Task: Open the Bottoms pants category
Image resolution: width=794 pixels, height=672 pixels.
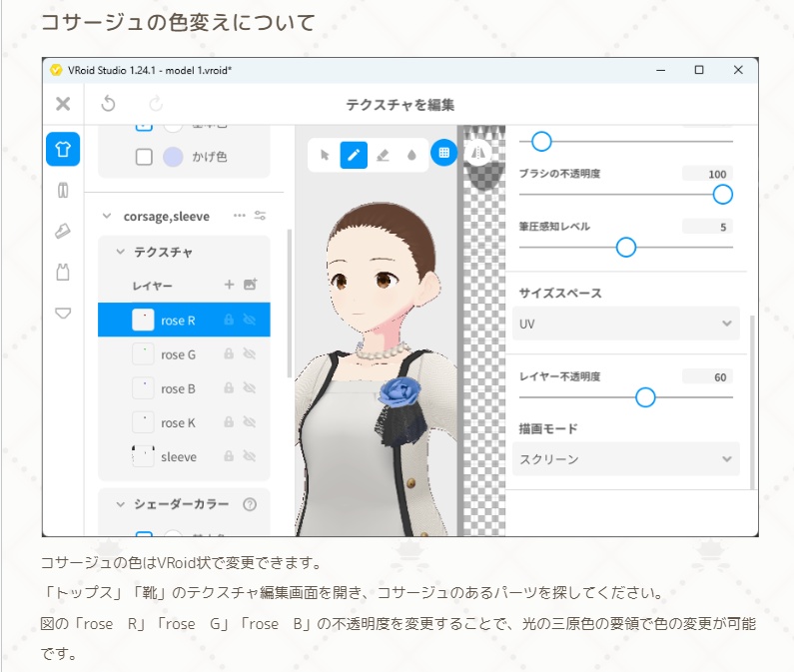Action: 63,191
